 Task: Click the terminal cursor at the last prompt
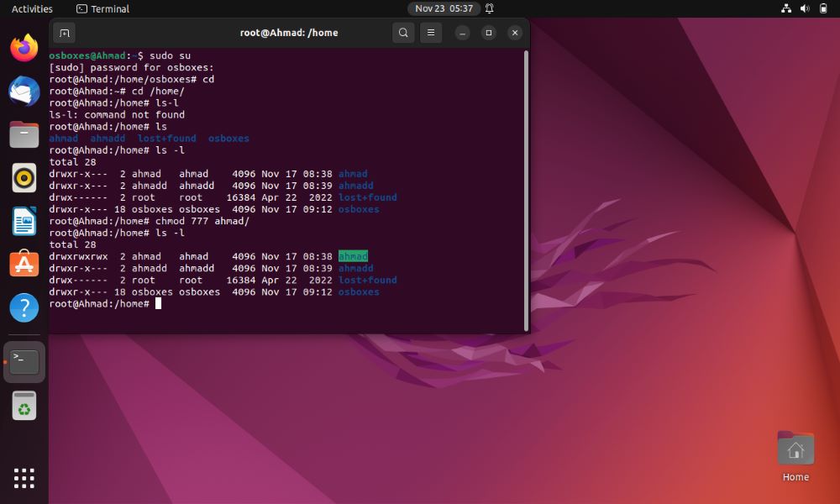pos(158,304)
